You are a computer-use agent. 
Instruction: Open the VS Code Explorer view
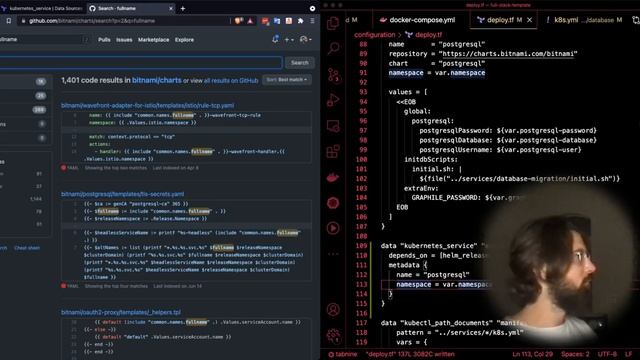coord(333,23)
